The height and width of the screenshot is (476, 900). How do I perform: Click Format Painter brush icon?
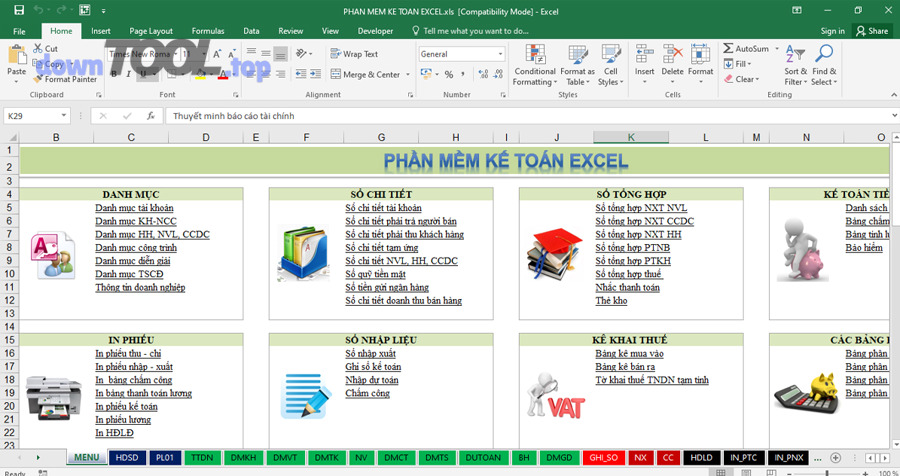tap(38, 79)
